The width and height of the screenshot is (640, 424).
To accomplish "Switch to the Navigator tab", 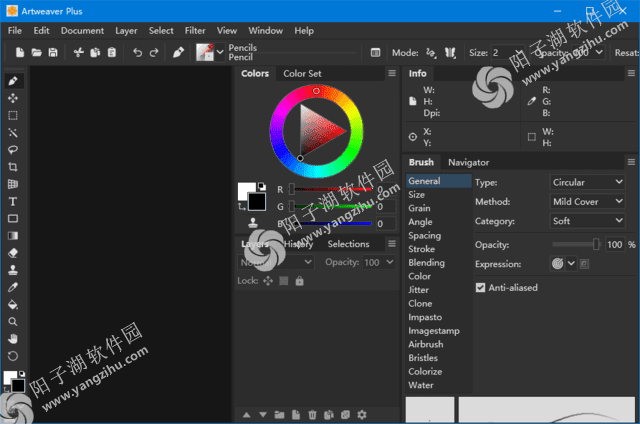I will [468, 162].
